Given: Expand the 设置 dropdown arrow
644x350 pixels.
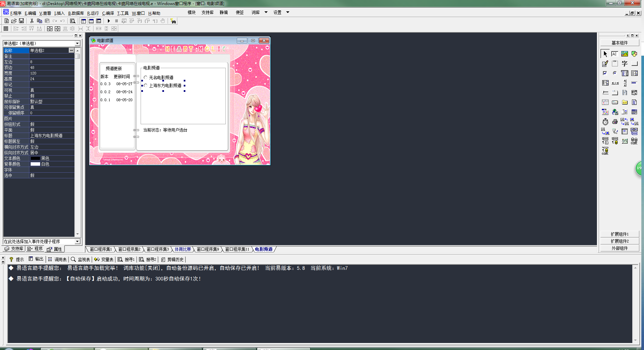Looking at the screenshot, I should [x=288, y=12].
